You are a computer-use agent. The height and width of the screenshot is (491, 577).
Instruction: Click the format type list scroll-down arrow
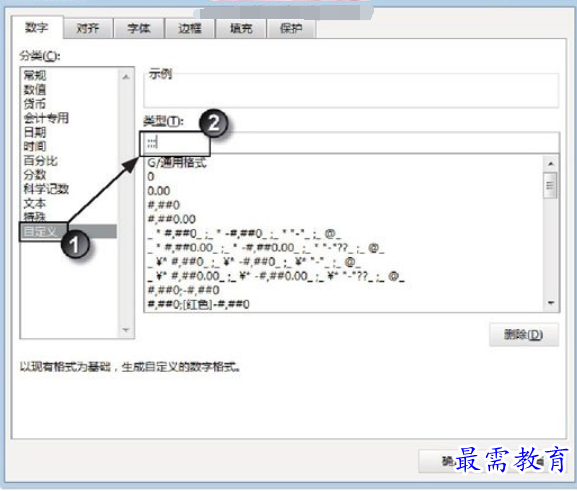coord(551,303)
